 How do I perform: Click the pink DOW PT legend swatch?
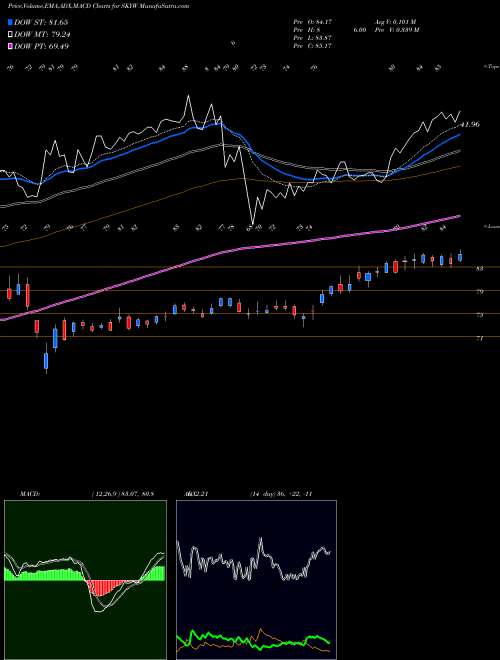point(10,46)
